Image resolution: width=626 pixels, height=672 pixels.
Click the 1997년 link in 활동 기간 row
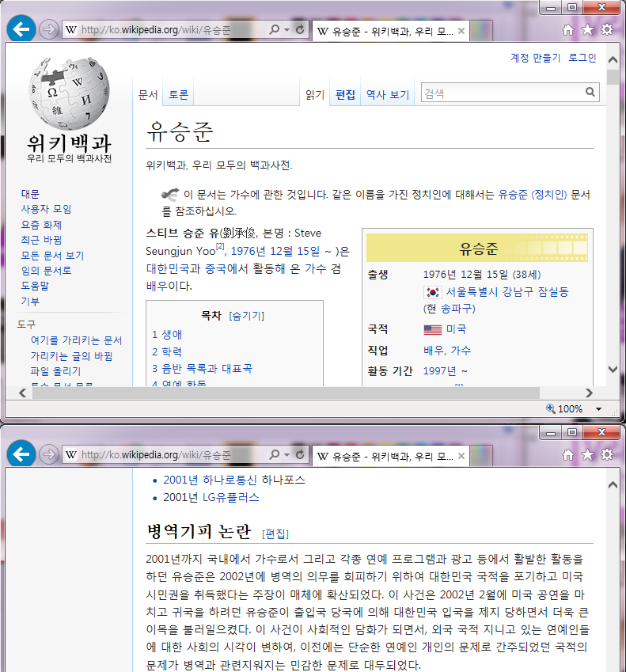point(439,371)
